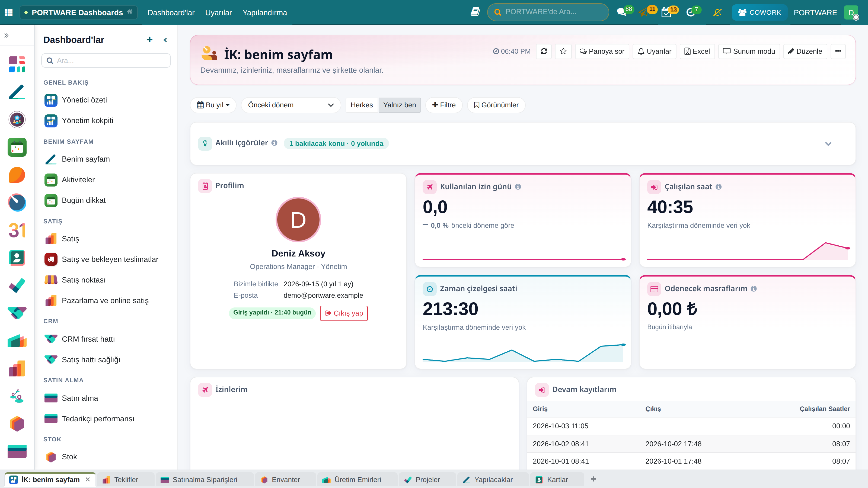
Task: Select the Yalnız ben scope toggle
Action: pyautogui.click(x=399, y=105)
